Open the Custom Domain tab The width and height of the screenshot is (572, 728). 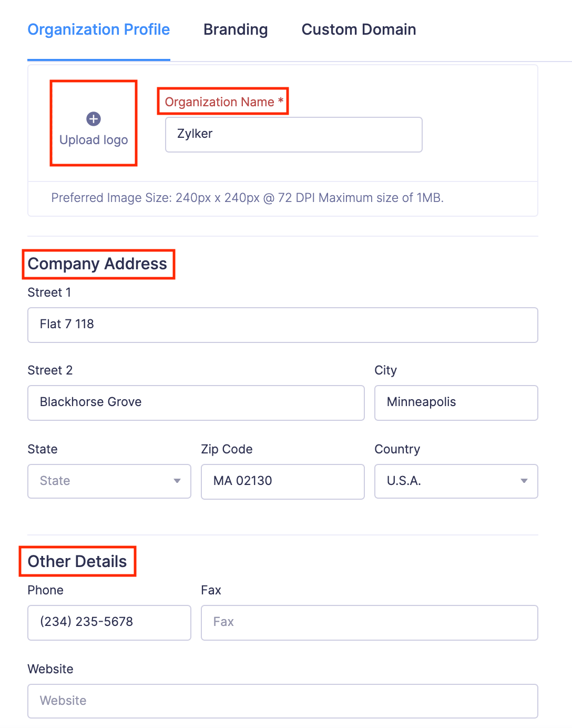tap(359, 29)
